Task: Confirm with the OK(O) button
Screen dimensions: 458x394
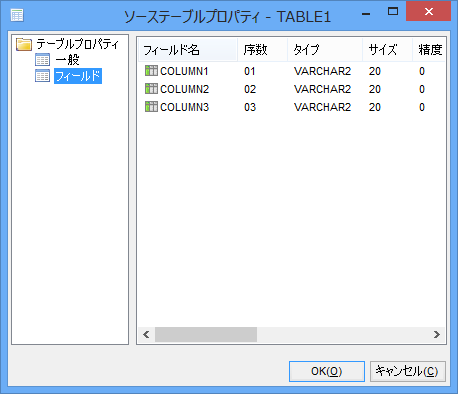Action: [327, 371]
